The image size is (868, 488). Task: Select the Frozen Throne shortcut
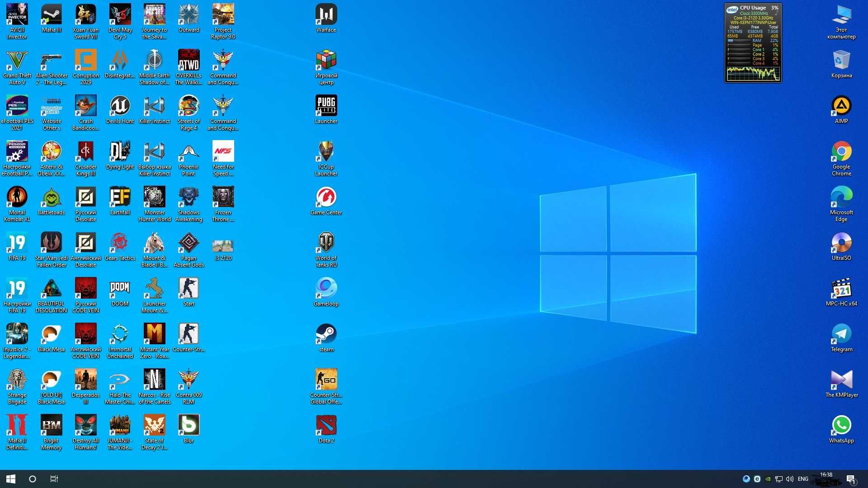point(223,204)
